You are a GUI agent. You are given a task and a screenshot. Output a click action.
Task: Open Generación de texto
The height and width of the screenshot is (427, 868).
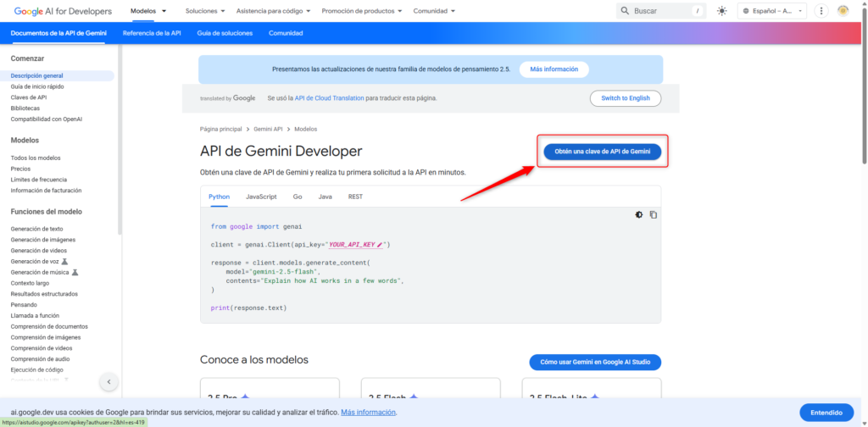(36, 229)
